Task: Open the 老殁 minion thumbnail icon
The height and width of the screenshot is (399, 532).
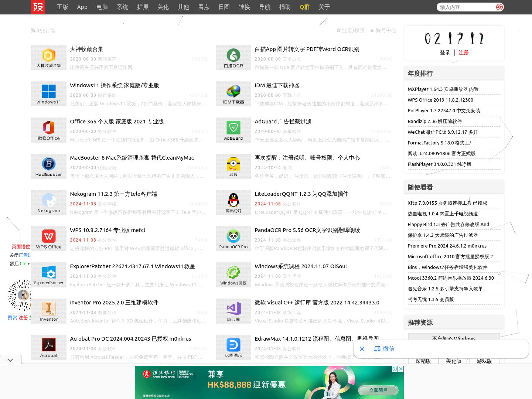Action: point(233,166)
